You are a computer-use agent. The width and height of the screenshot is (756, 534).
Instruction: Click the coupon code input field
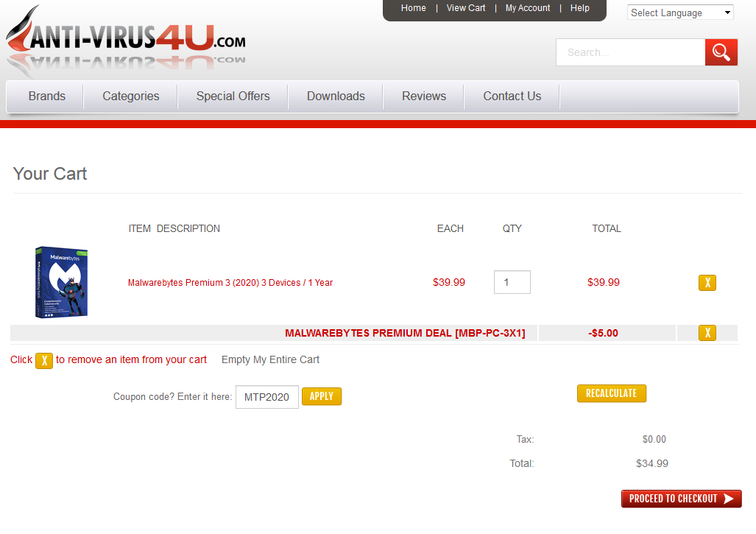point(267,397)
